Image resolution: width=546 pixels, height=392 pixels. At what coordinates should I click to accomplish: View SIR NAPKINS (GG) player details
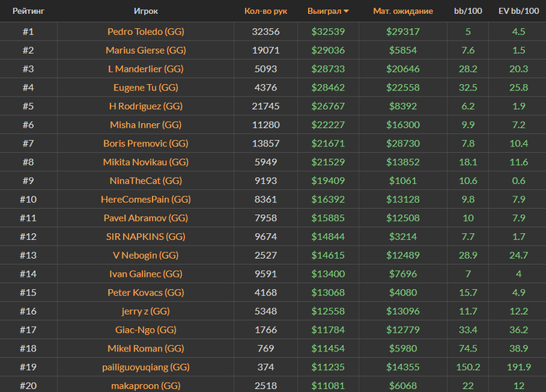point(146,236)
